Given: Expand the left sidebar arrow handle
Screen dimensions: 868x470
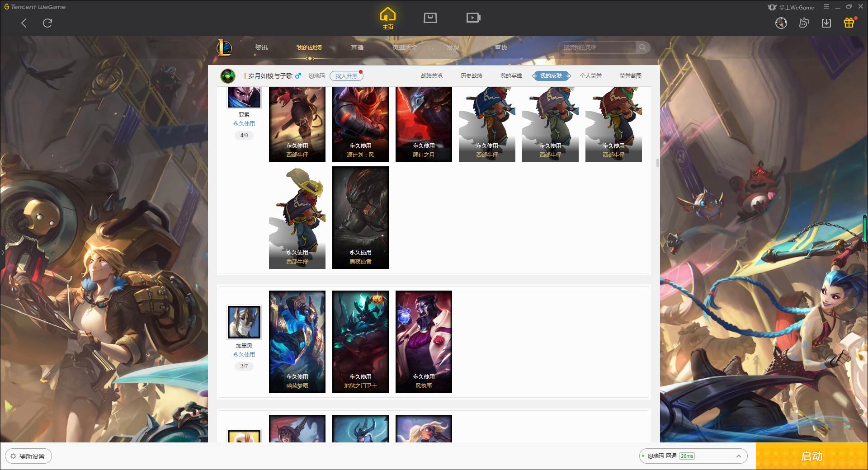Looking at the screenshot, I should 2,252.
